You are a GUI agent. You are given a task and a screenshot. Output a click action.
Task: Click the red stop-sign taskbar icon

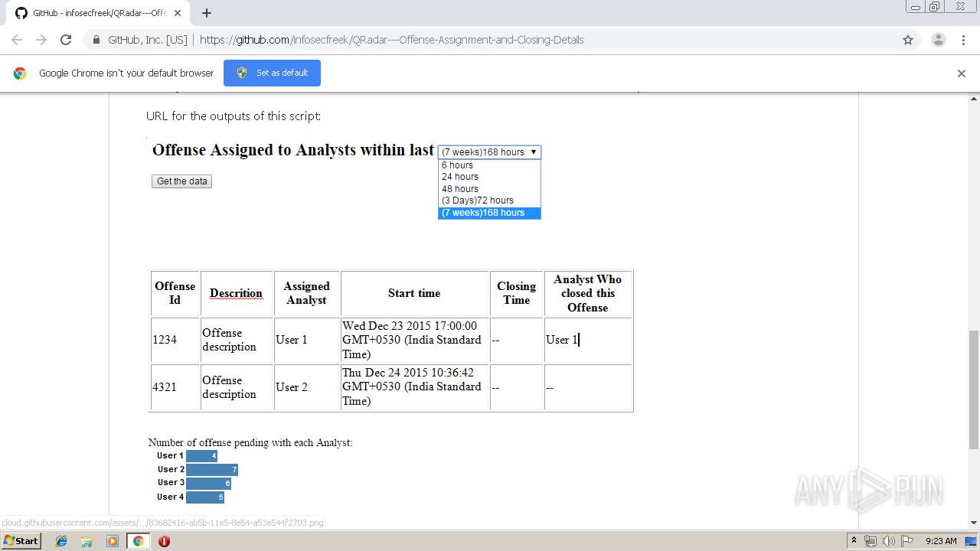[164, 541]
